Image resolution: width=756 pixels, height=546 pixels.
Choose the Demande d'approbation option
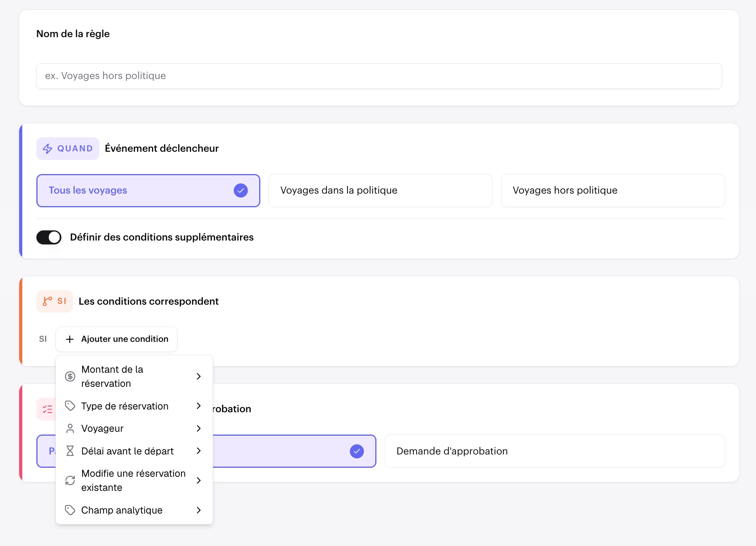point(555,451)
